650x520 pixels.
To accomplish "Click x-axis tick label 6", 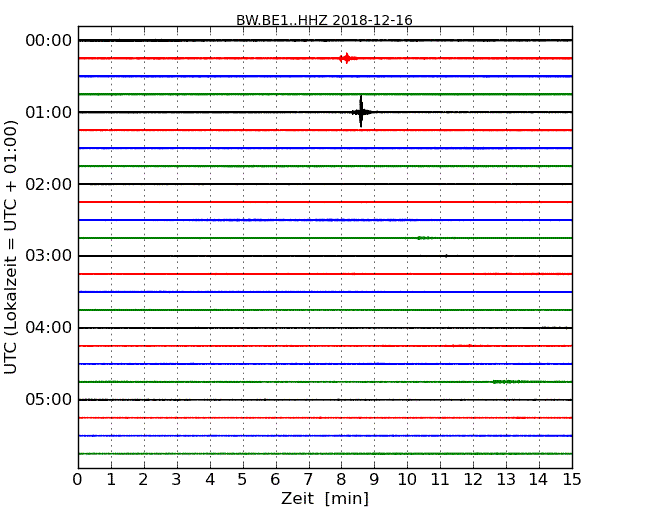I will (275, 479).
